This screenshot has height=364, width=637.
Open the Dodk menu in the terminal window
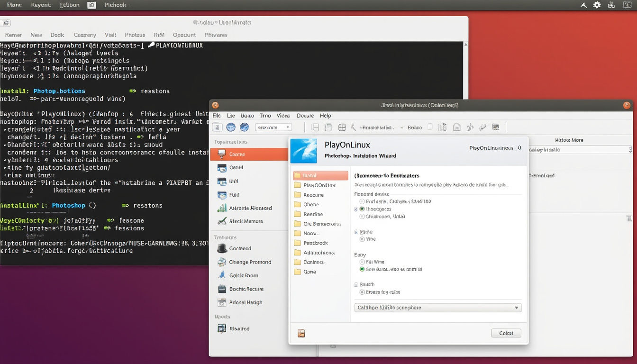pos(57,35)
